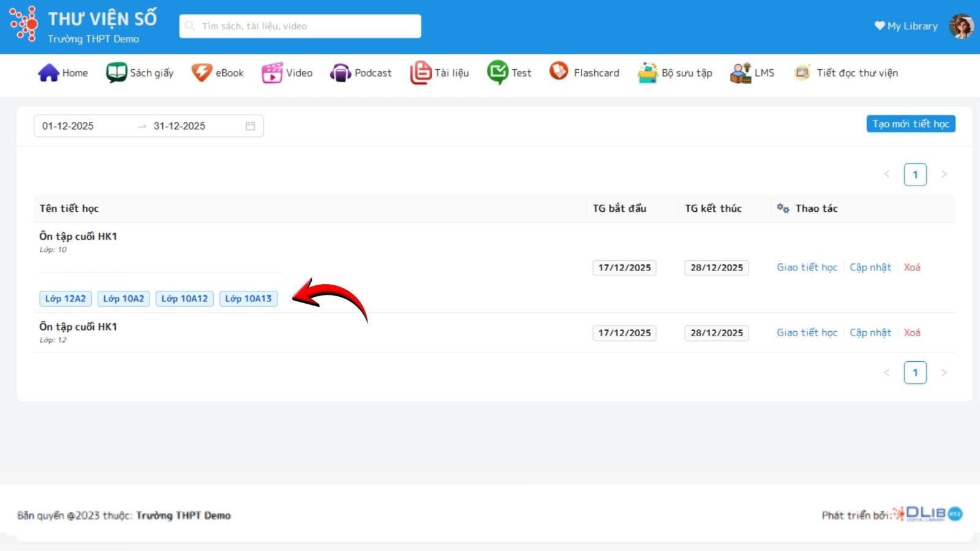Click the Home house icon
The height and width of the screenshot is (551, 980).
coord(48,73)
